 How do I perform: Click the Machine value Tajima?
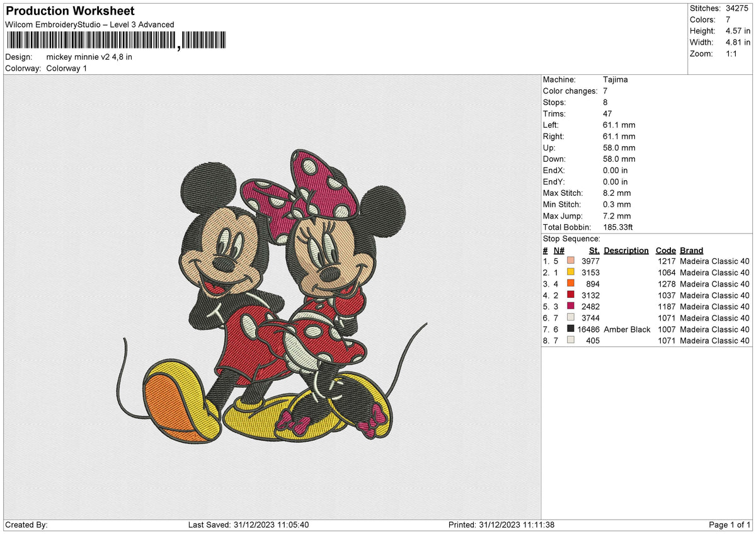616,79
